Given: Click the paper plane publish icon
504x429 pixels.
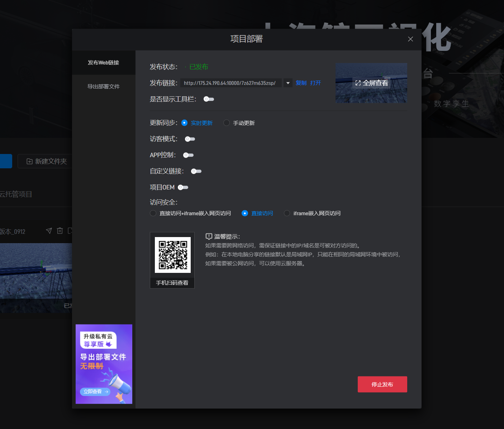Looking at the screenshot, I should click(x=49, y=231).
